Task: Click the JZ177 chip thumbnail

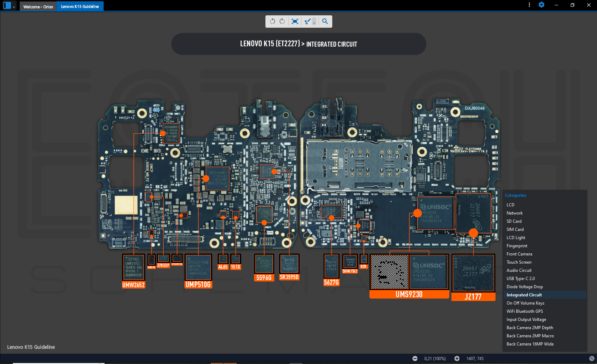Action: pyautogui.click(x=473, y=273)
